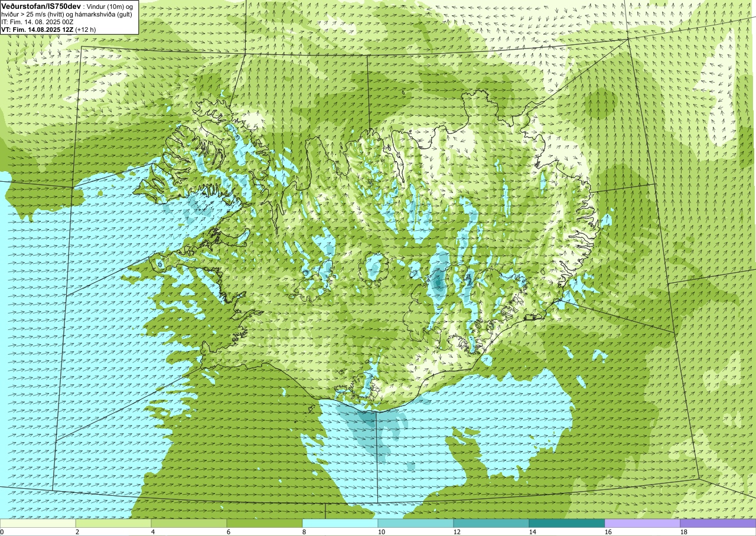
Task: Click the legend scale label '10'
Action: tap(382, 532)
